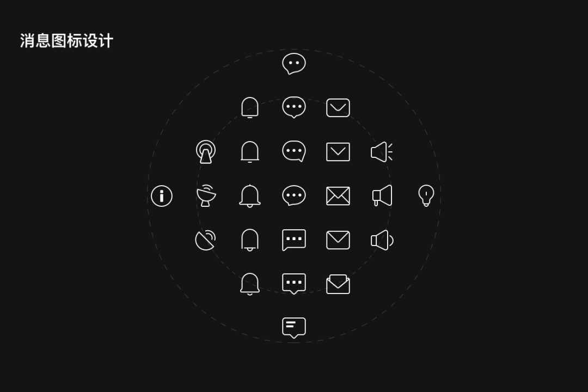Click the light bulb icon
The width and height of the screenshot is (588, 392).
(426, 195)
